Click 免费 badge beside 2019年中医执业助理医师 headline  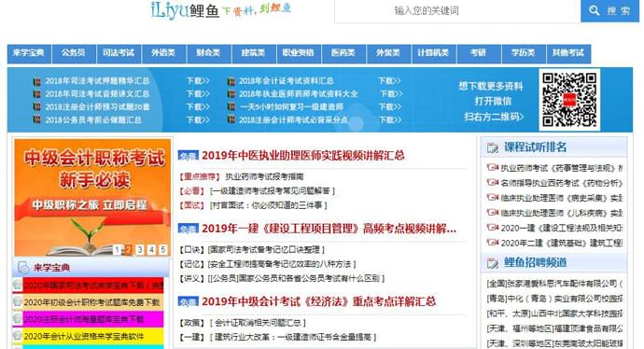[189, 156]
